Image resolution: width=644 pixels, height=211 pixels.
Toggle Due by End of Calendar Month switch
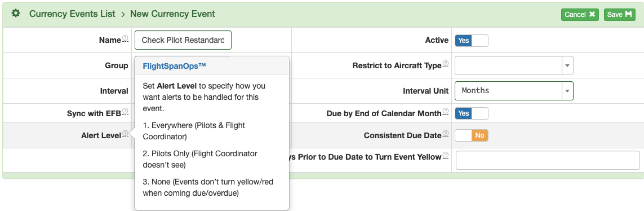pos(472,113)
